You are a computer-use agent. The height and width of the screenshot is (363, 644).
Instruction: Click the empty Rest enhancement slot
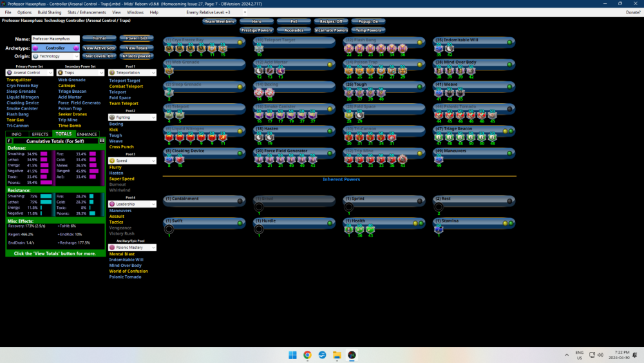[439, 207]
